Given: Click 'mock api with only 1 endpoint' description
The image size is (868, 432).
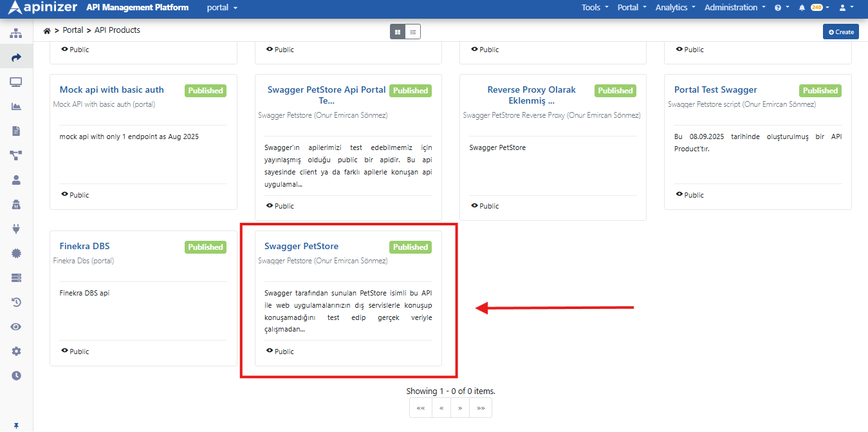Looking at the screenshot, I should (x=129, y=136).
